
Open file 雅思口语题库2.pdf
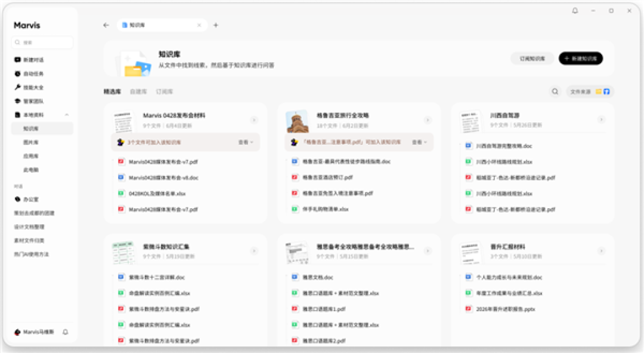point(324,340)
